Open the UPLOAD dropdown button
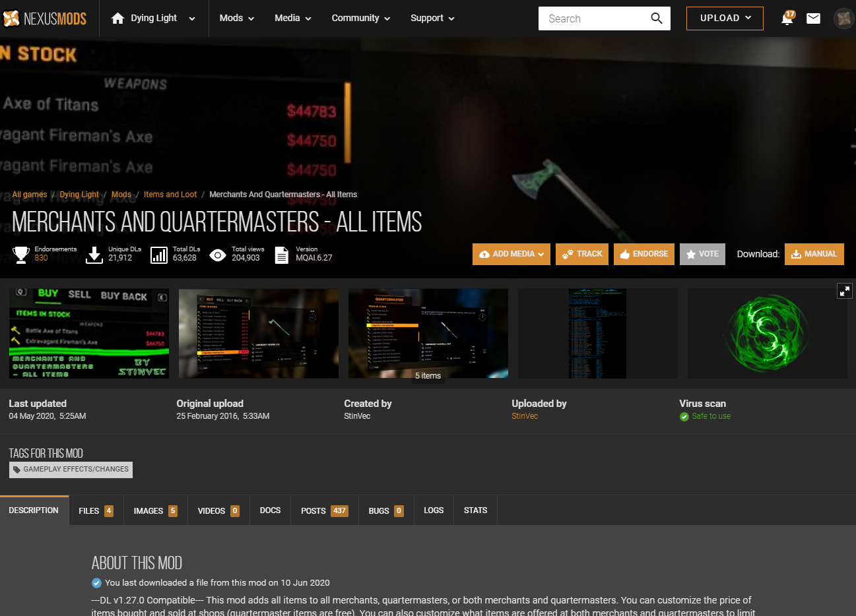The width and height of the screenshot is (856, 616). click(725, 18)
